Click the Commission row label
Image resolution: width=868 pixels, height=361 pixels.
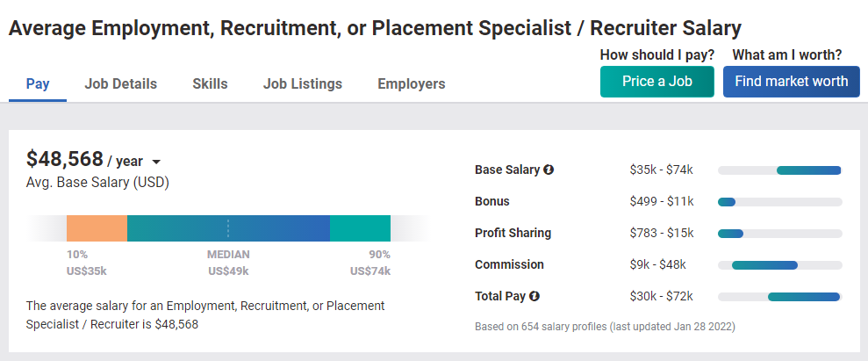click(509, 264)
